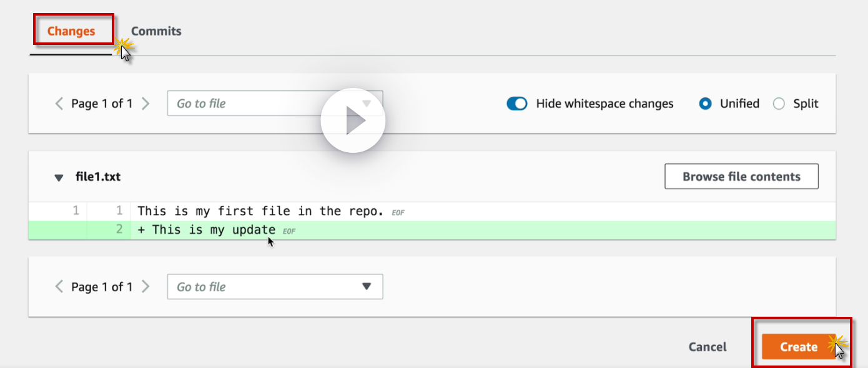868x368 pixels.
Task: Select the Split diff view
Action: [x=779, y=104]
